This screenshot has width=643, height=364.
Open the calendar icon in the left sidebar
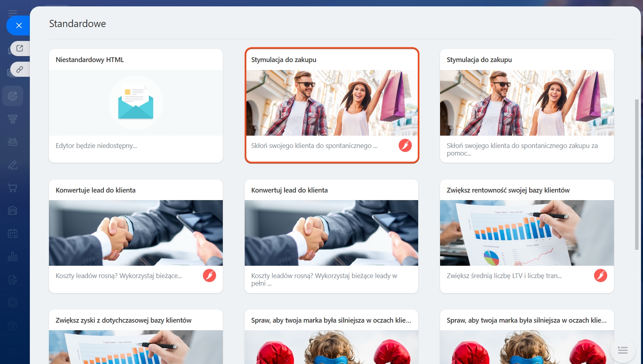coord(13,234)
